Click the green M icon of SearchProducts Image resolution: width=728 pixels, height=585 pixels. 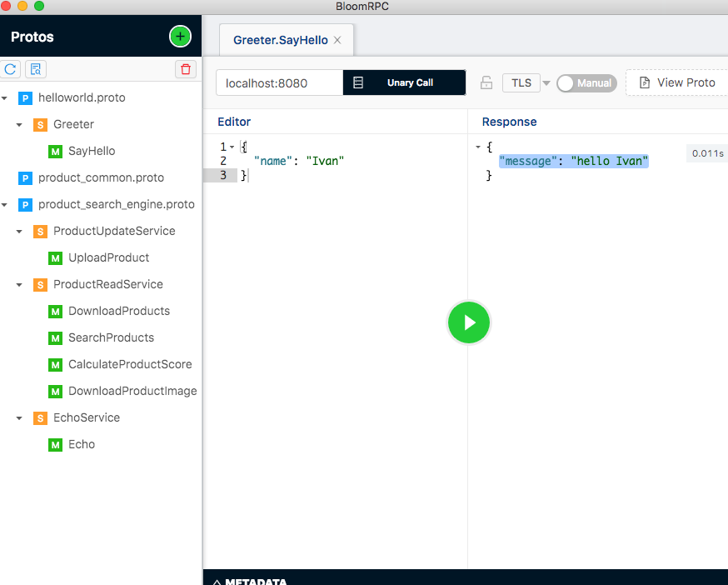(x=55, y=337)
